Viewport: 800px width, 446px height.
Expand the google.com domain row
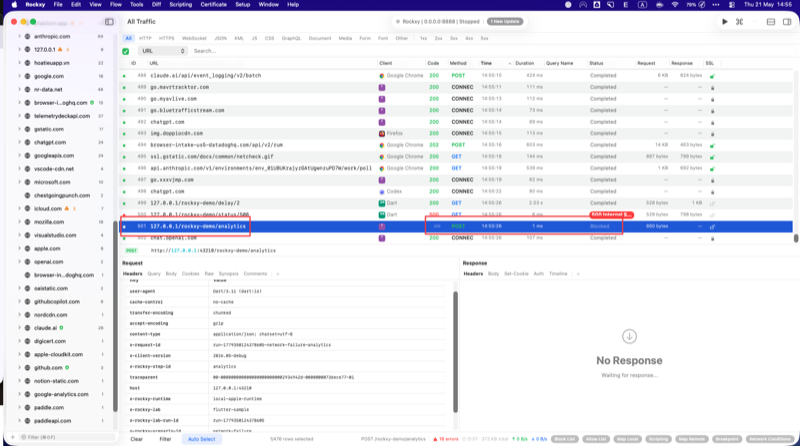pos(19,76)
